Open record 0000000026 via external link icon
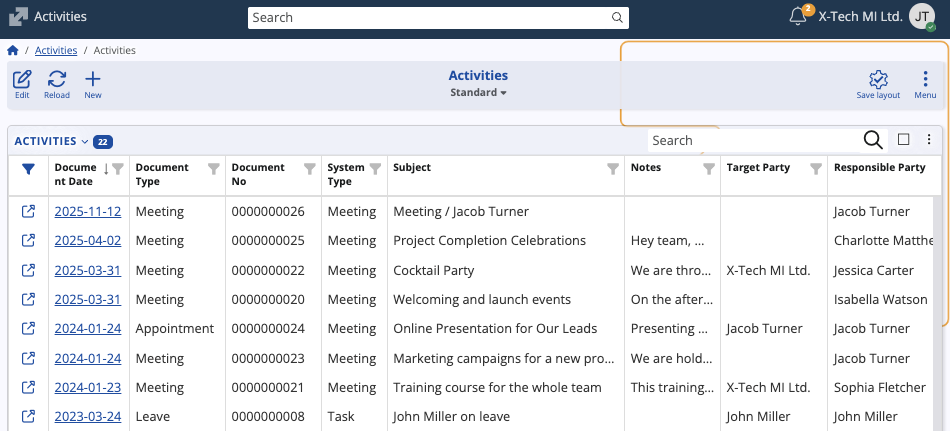Image resolution: width=950 pixels, height=431 pixels. click(x=28, y=211)
